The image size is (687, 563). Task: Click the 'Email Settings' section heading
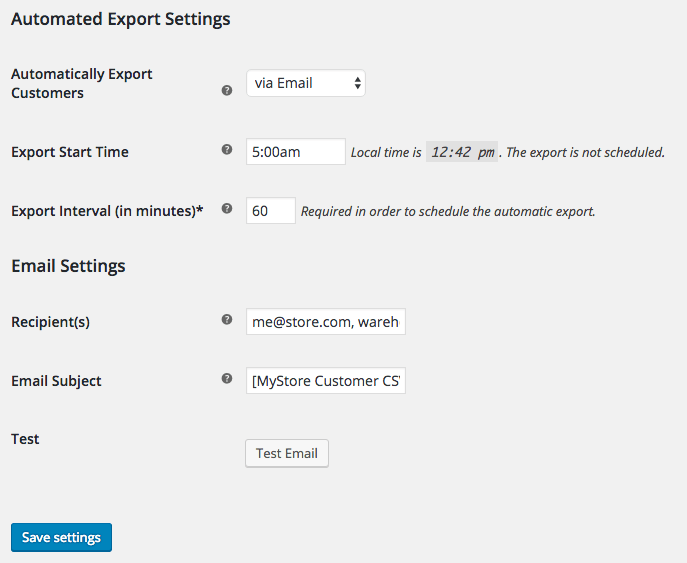coord(68,266)
